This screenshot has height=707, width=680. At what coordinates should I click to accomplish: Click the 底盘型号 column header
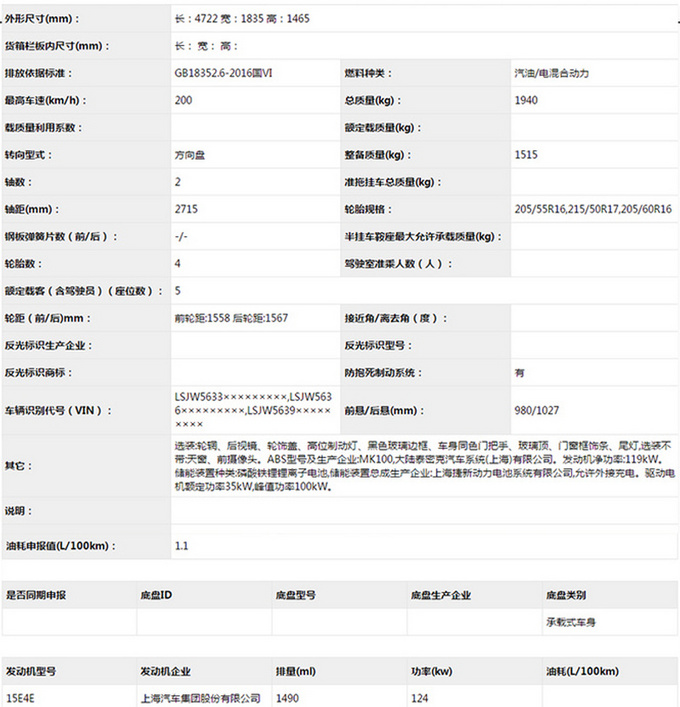(x=296, y=595)
